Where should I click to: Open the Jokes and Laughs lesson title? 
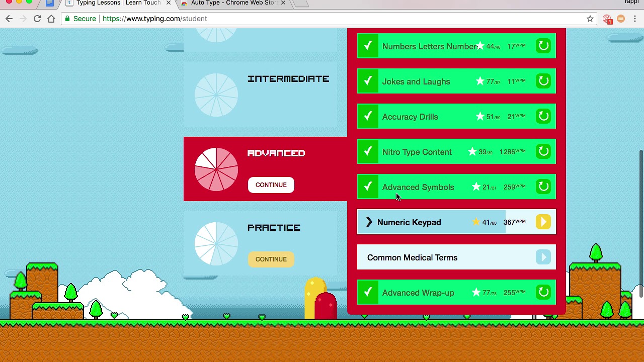pos(416,81)
